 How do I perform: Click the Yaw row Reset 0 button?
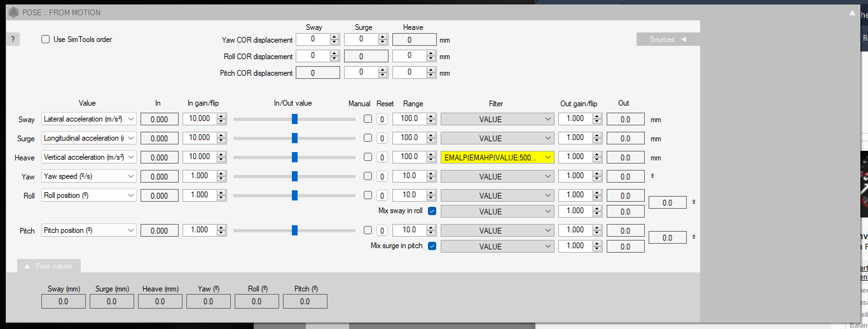coord(382,176)
